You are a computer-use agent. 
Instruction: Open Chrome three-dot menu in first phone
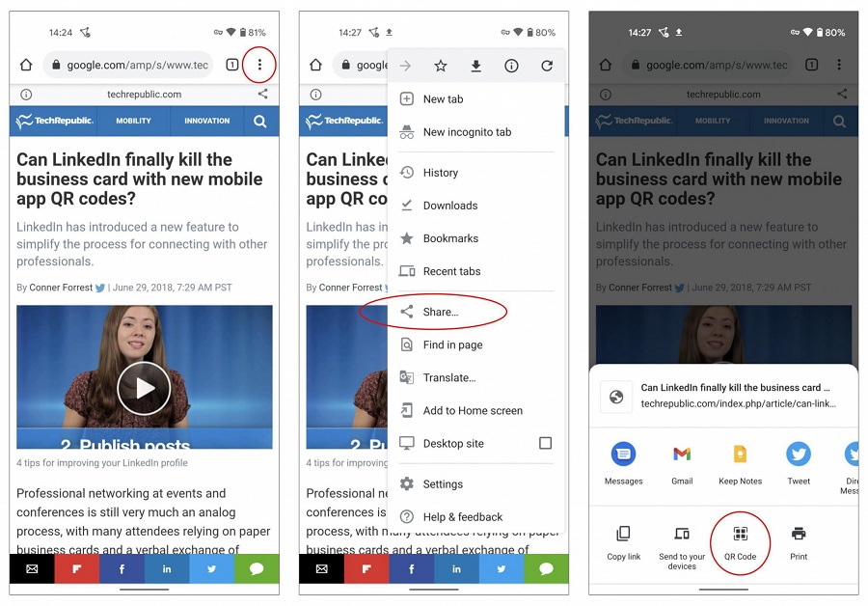pyautogui.click(x=259, y=65)
